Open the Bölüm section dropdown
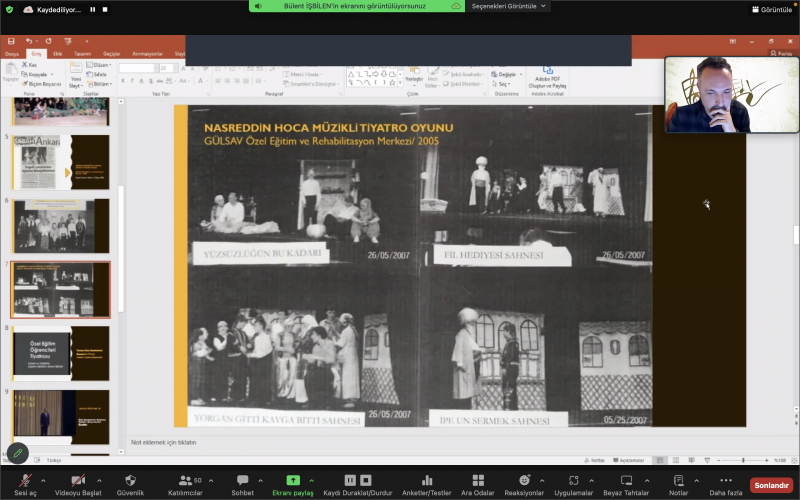 pyautogui.click(x=99, y=84)
